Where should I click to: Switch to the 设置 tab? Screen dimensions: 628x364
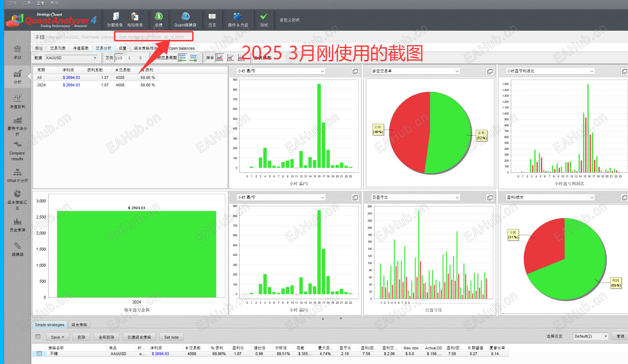pyautogui.click(x=123, y=48)
